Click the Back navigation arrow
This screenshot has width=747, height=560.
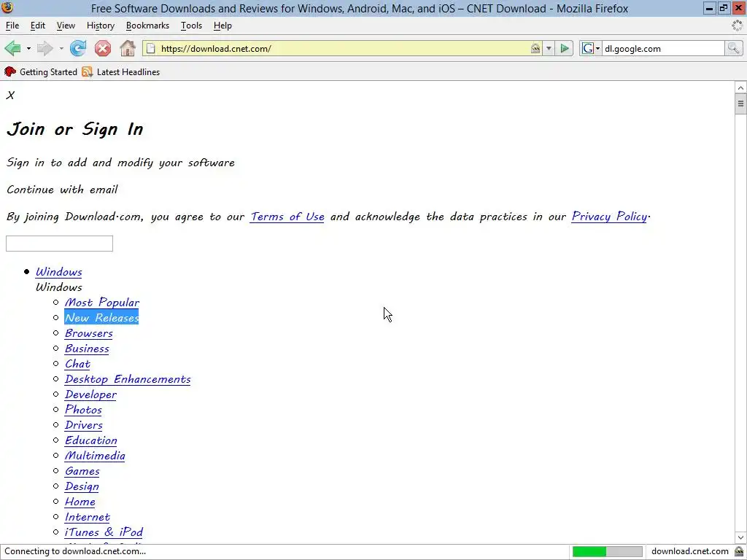tap(13, 48)
